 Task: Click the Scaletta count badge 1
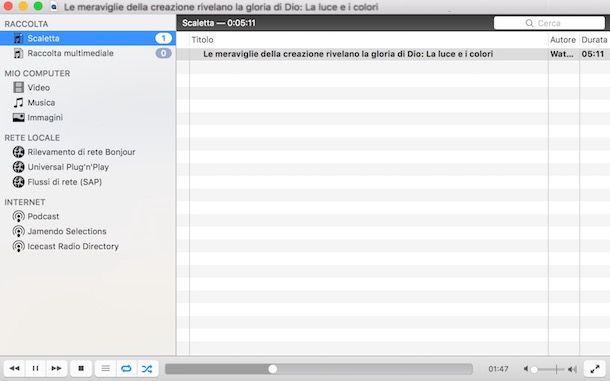(x=163, y=38)
